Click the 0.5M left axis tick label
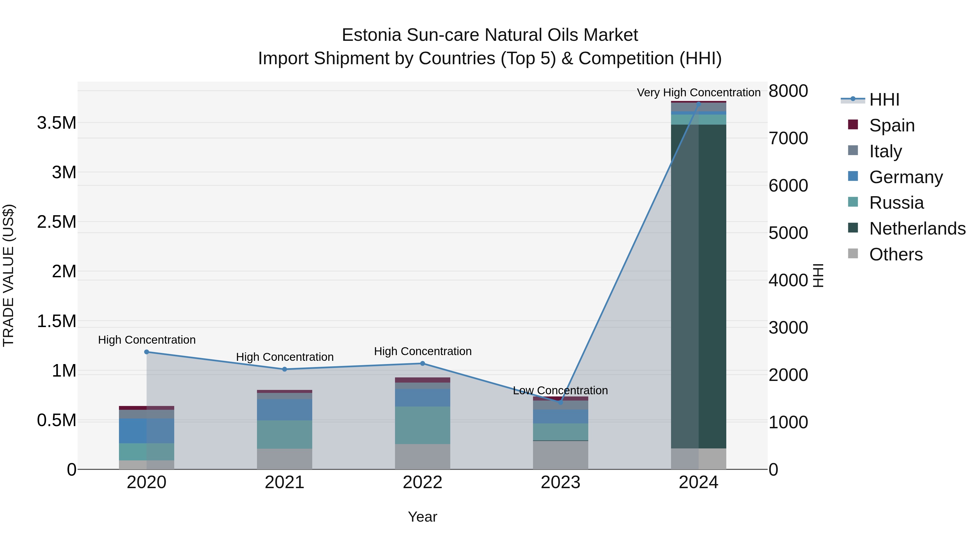Image resolution: width=980 pixels, height=551 pixels. [56, 421]
